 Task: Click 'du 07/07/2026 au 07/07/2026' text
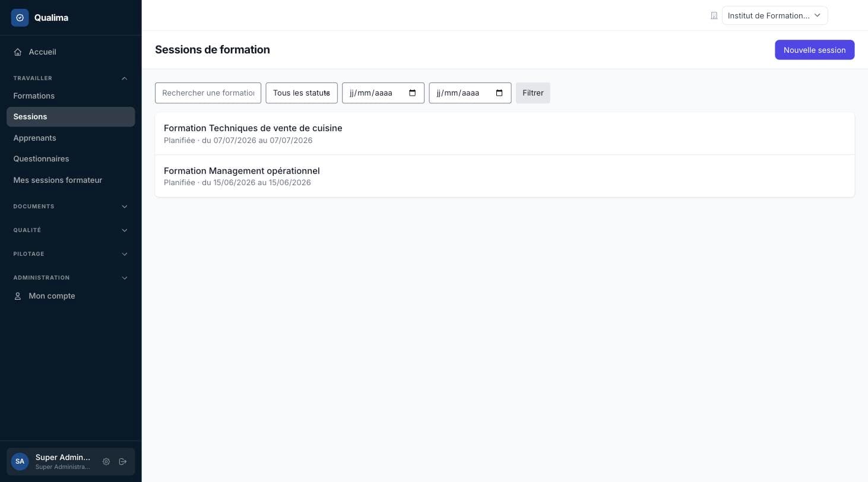(257, 141)
